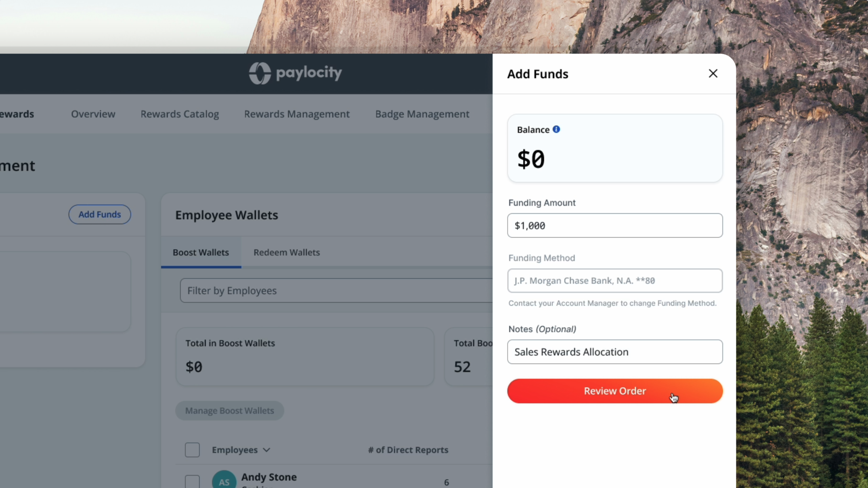The width and height of the screenshot is (868, 488).
Task: Select the Boost Wallets tab
Action: pos(200,252)
